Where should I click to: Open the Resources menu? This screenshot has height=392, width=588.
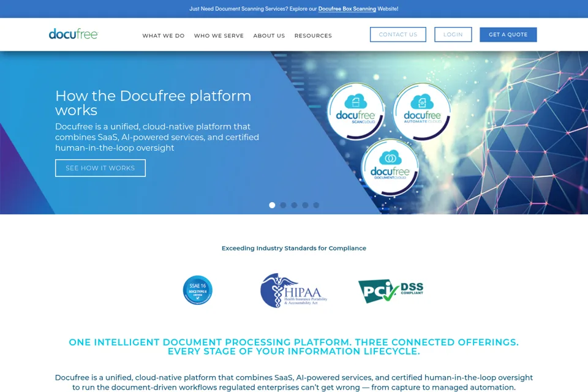coord(313,36)
